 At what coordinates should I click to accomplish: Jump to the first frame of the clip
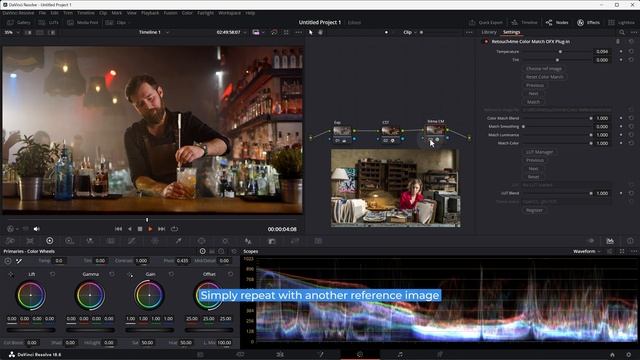[x=118, y=229]
